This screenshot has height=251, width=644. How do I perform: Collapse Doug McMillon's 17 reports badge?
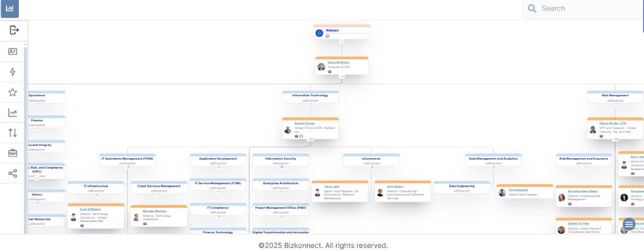point(342,76)
